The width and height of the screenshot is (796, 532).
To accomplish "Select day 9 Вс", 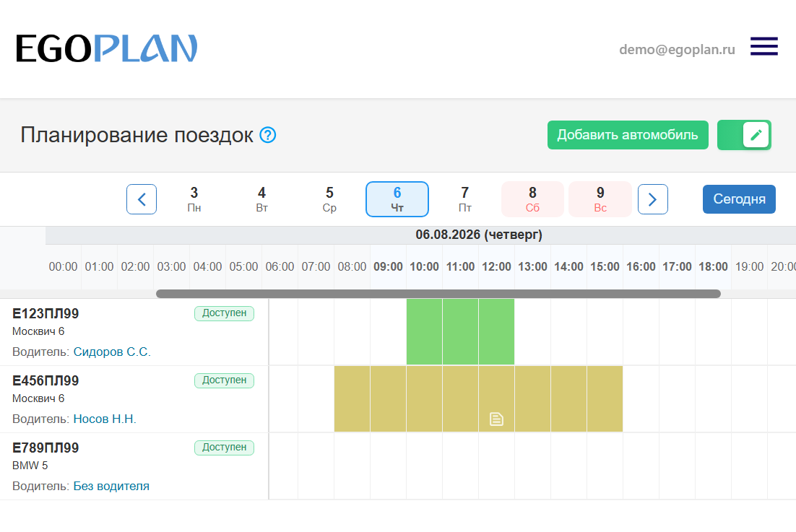I will point(600,199).
